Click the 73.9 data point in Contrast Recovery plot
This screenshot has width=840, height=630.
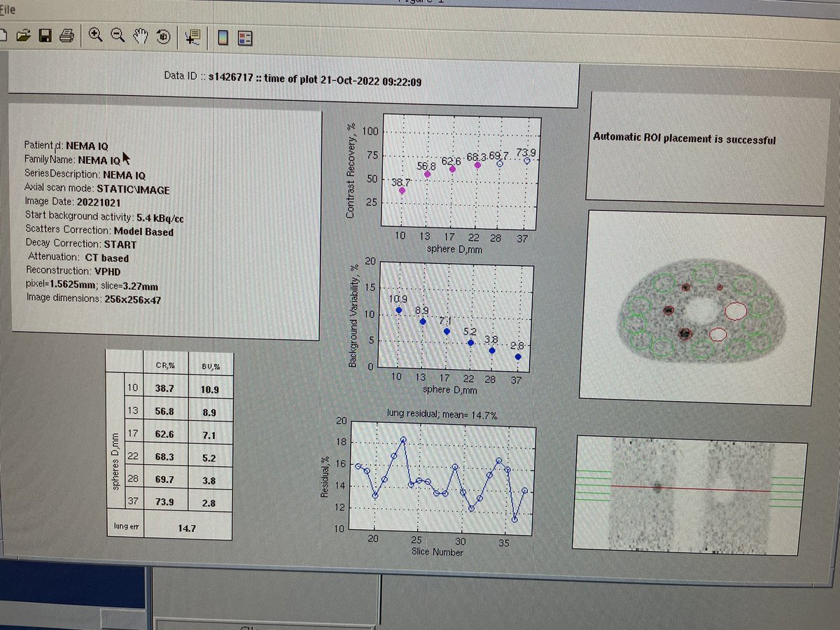tap(526, 160)
